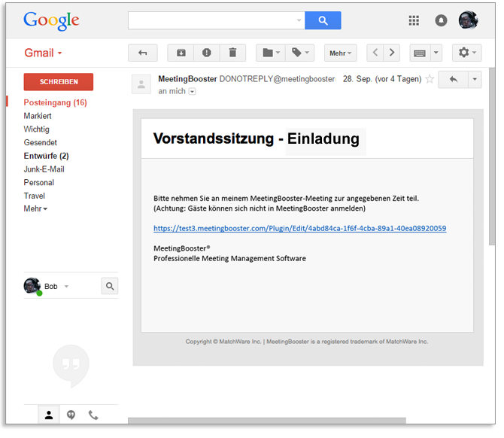Open the Labels tag menu
The image size is (504, 438).
coord(300,53)
